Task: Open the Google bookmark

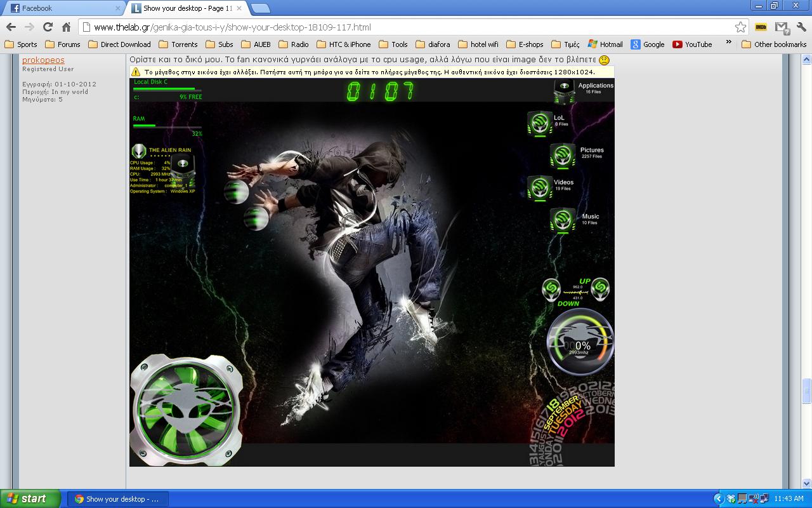Action: pyautogui.click(x=648, y=44)
